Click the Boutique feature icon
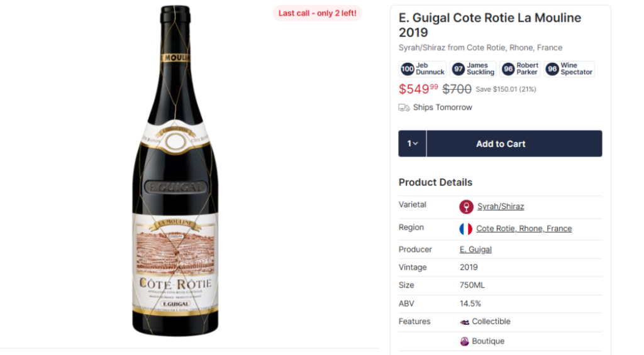The width and height of the screenshot is (644, 355). click(465, 342)
